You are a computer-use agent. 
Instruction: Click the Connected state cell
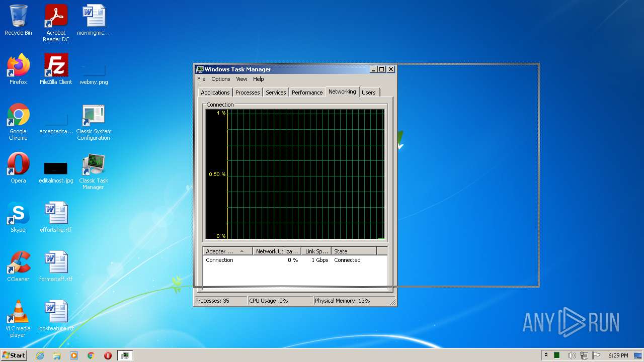[347, 260]
